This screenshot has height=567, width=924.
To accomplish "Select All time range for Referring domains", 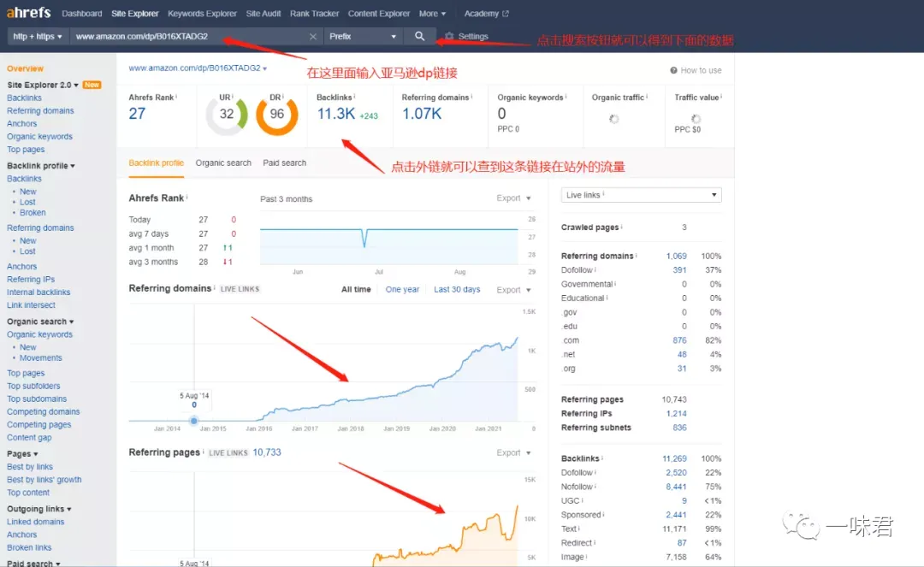I will point(356,290).
